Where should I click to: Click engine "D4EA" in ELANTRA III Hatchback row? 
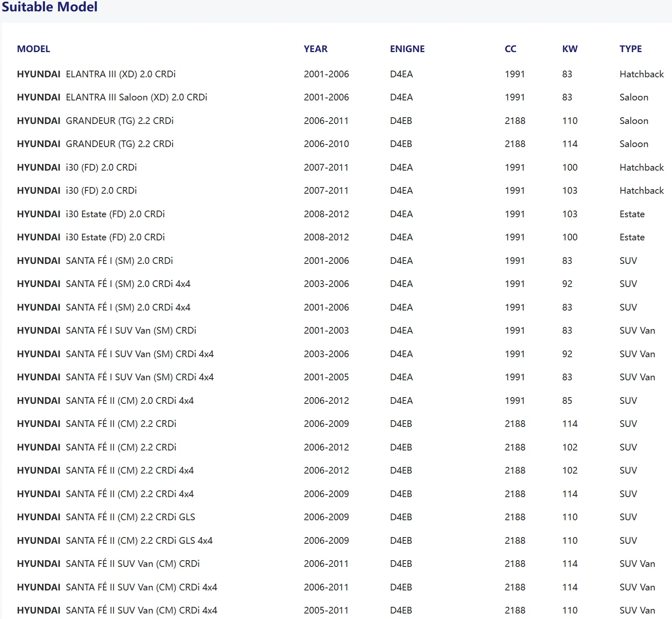click(402, 74)
